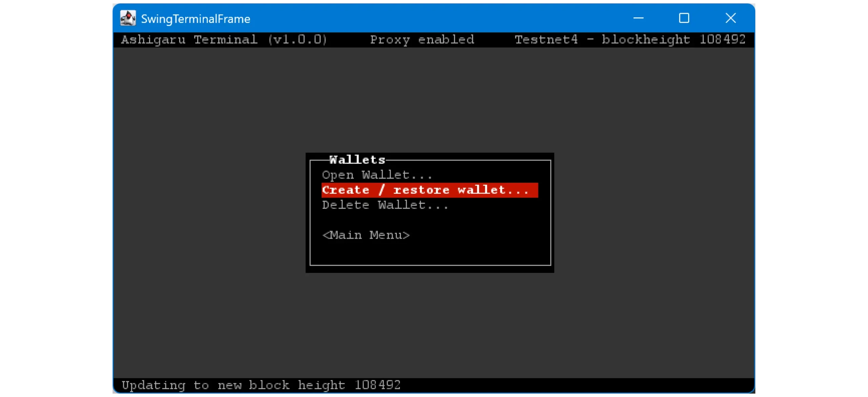Click the Ashigaru Terminal (v1.0.0) header label
868x397 pixels.
224,40
